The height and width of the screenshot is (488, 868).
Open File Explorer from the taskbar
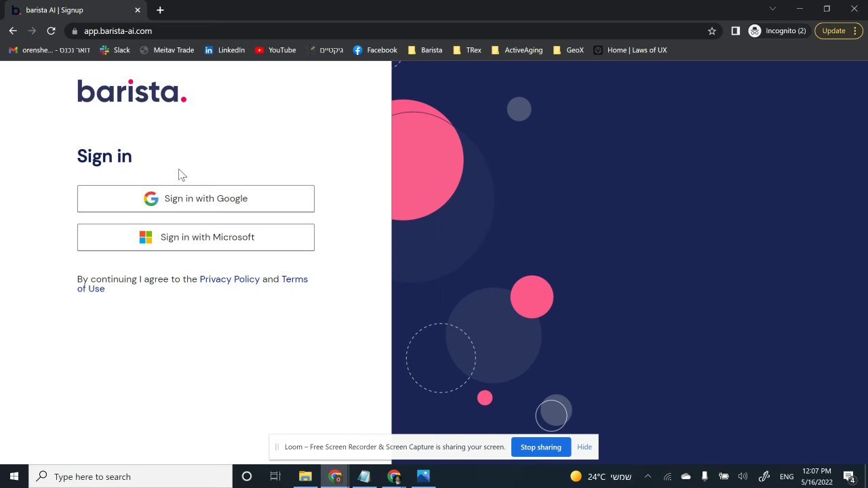[305, 476]
